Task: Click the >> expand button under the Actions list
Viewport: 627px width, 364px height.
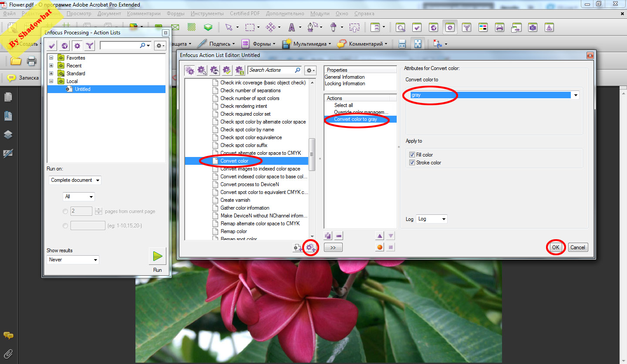Action: tap(333, 247)
